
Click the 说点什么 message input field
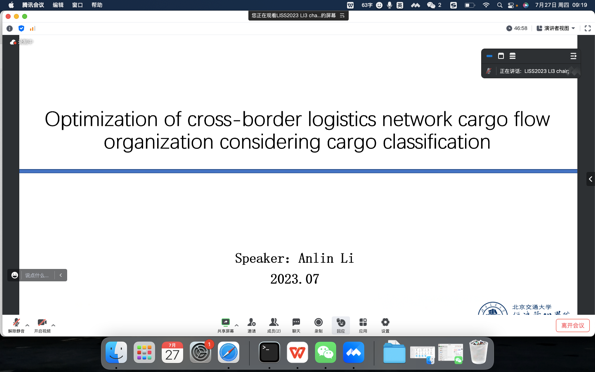pos(37,275)
